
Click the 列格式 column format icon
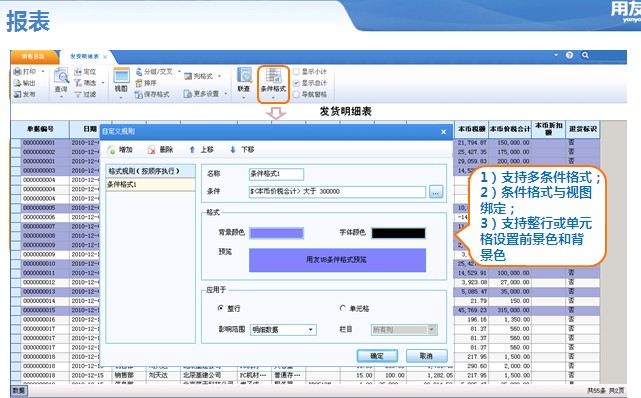[x=188, y=76]
